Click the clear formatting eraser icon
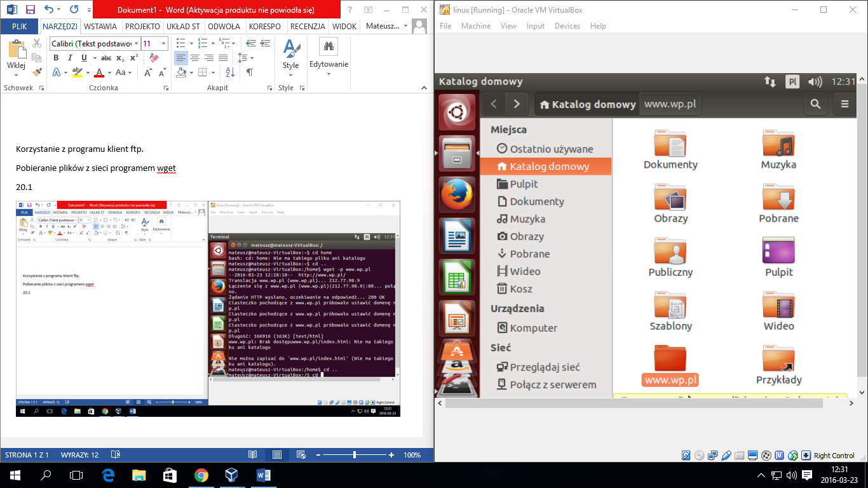 [154, 58]
